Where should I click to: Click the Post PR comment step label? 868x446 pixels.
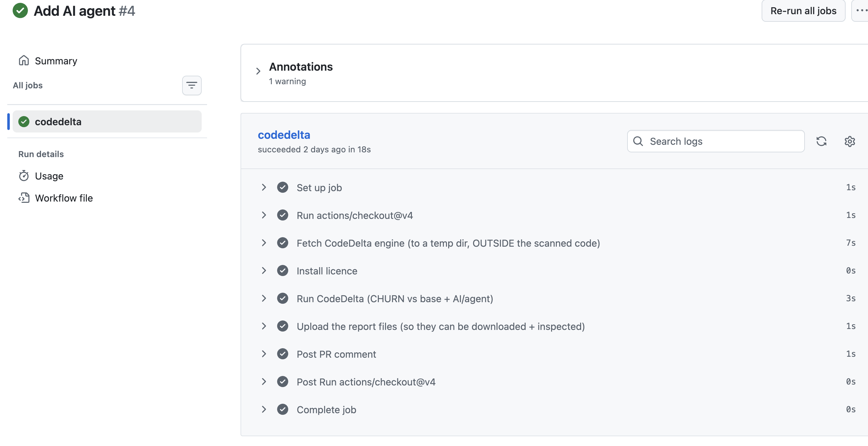click(x=336, y=354)
